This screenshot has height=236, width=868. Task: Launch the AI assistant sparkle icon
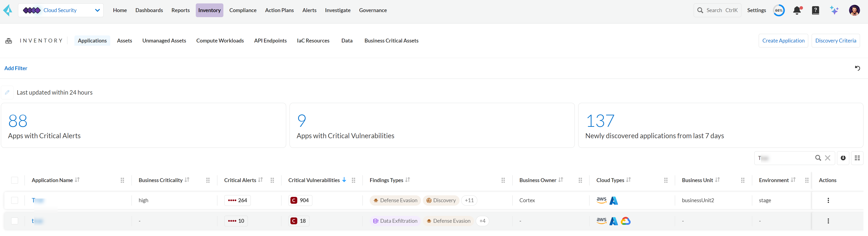(x=834, y=11)
